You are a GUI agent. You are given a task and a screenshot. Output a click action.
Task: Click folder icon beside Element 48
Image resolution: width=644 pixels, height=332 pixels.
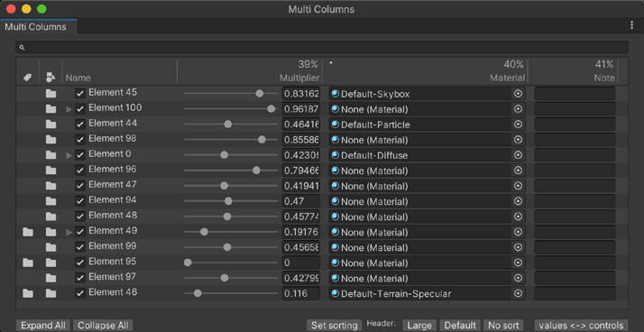pyautogui.click(x=51, y=217)
